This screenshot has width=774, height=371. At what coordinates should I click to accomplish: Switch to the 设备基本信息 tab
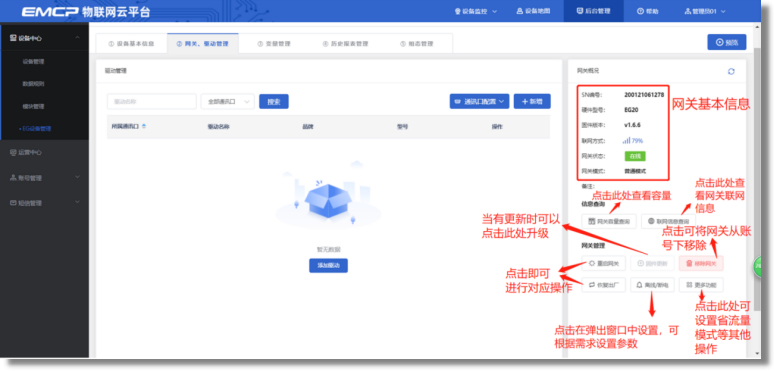coord(131,43)
